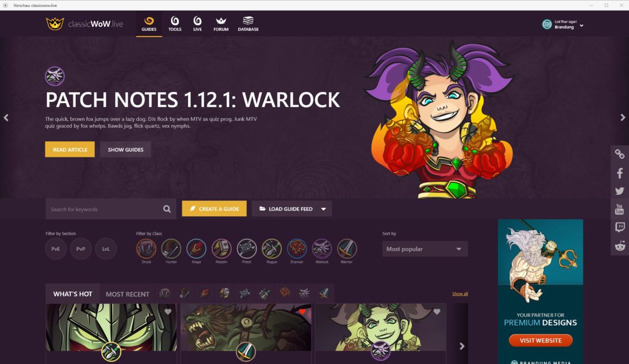Select the Shaman class filter icon
Image resolution: width=629 pixels, height=364 pixels.
point(297,249)
